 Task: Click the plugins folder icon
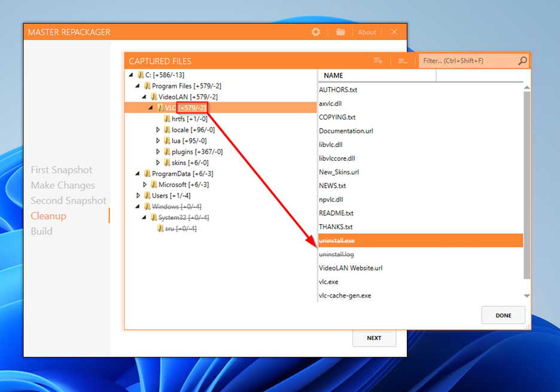(167, 152)
